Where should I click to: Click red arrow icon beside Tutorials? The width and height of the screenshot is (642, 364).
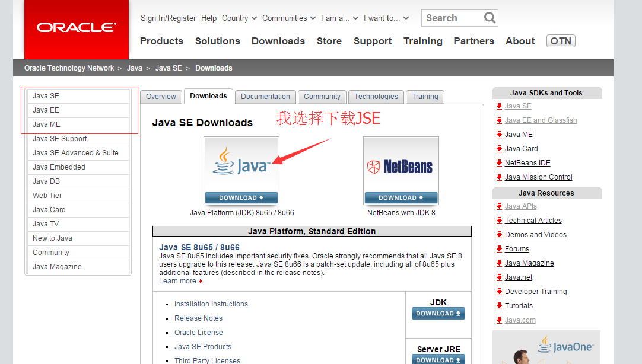pos(499,305)
